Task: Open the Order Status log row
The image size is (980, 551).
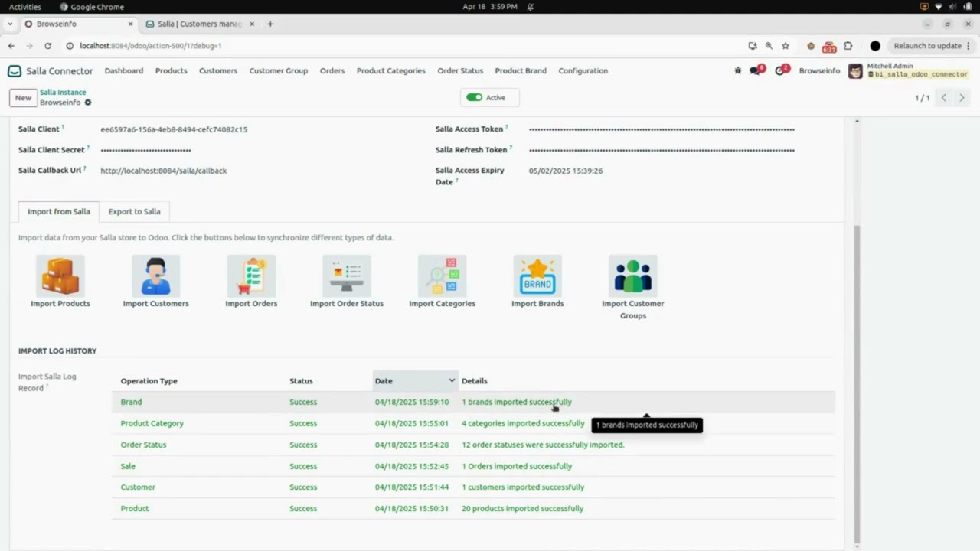Action: (473, 445)
